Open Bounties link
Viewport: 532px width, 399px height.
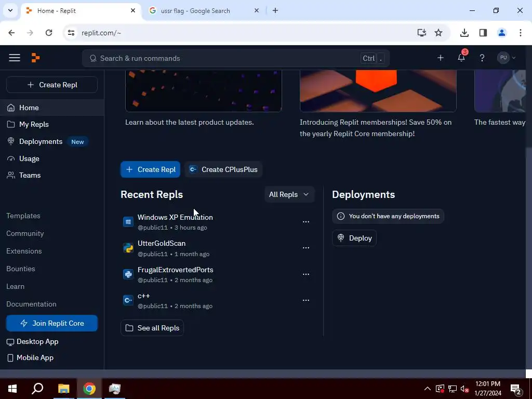point(20,269)
